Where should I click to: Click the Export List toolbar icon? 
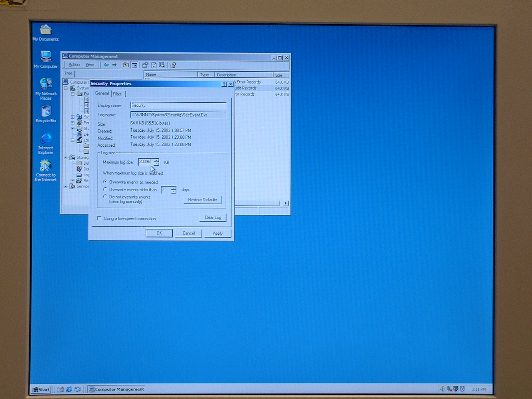(x=162, y=65)
